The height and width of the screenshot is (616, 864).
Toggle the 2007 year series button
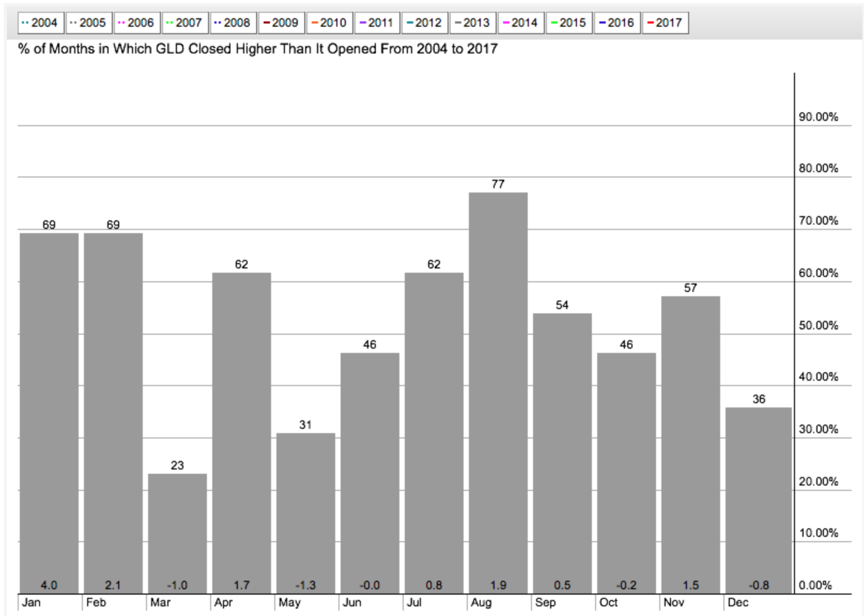click(185, 23)
